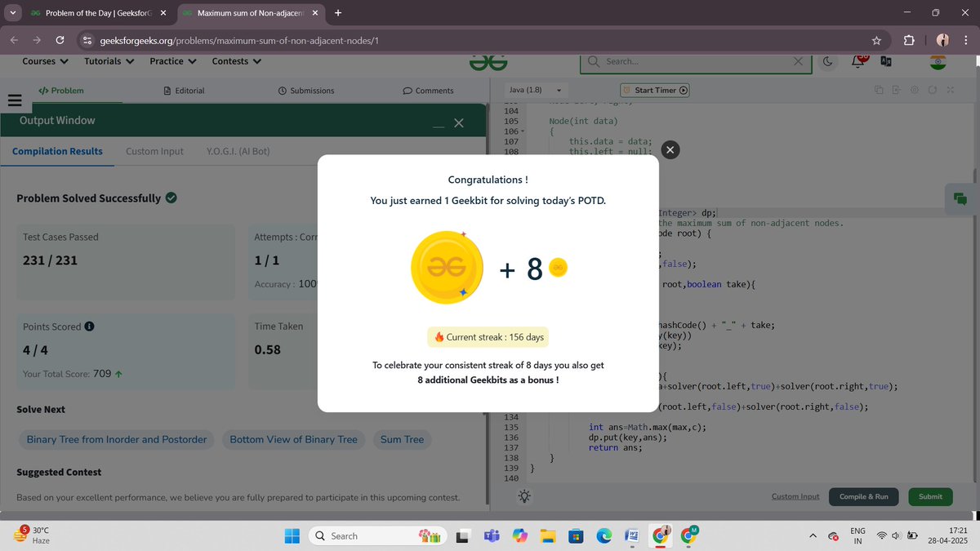Toggle dark mode with the moon icon
This screenshot has width=980, height=551.
point(827,61)
